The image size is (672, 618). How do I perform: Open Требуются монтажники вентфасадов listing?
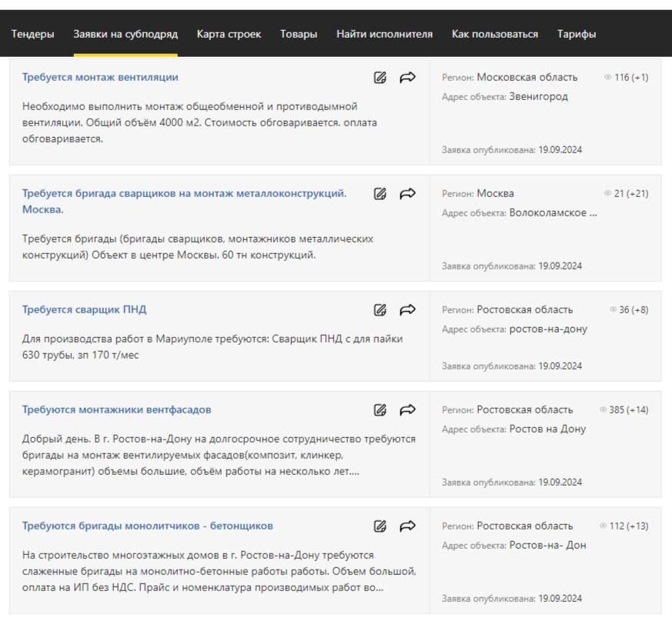[x=116, y=409]
